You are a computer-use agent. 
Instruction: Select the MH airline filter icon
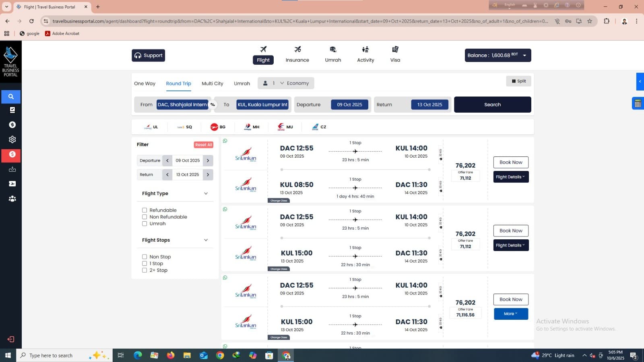tap(248, 127)
